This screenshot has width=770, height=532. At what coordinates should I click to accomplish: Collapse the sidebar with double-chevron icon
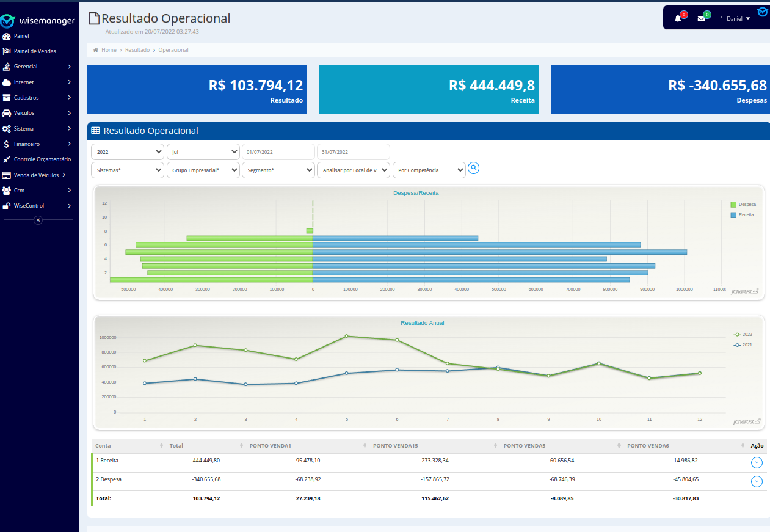[x=38, y=220]
